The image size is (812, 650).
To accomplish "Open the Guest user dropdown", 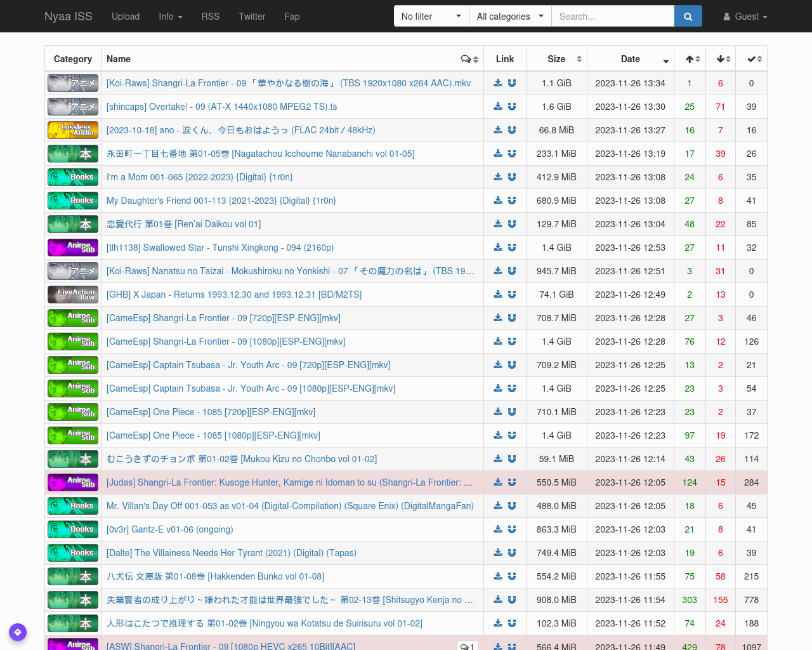I will (x=745, y=17).
